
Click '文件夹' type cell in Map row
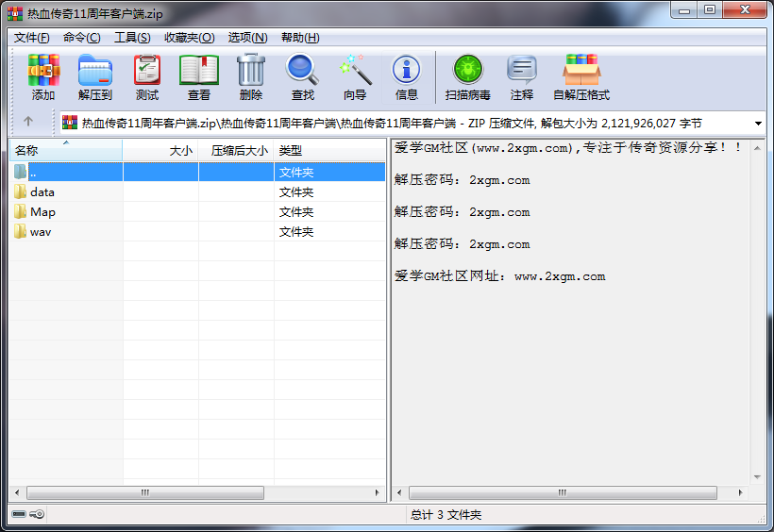click(296, 211)
